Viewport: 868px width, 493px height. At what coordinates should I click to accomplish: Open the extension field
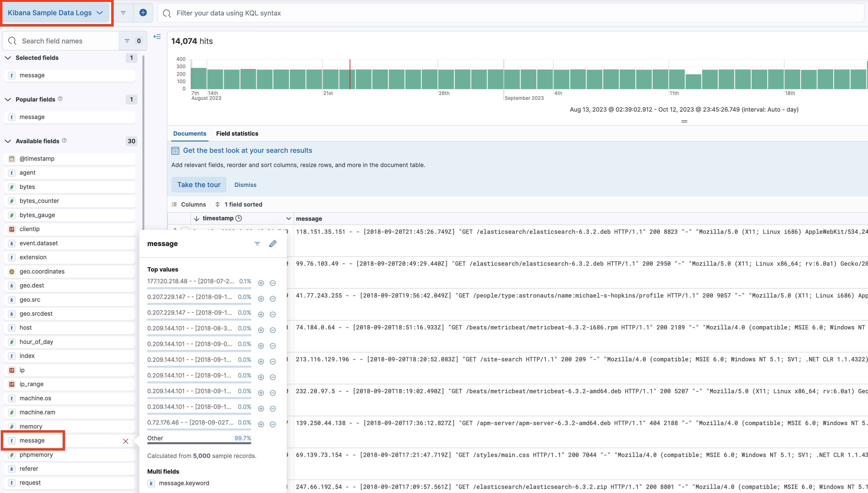(70, 257)
